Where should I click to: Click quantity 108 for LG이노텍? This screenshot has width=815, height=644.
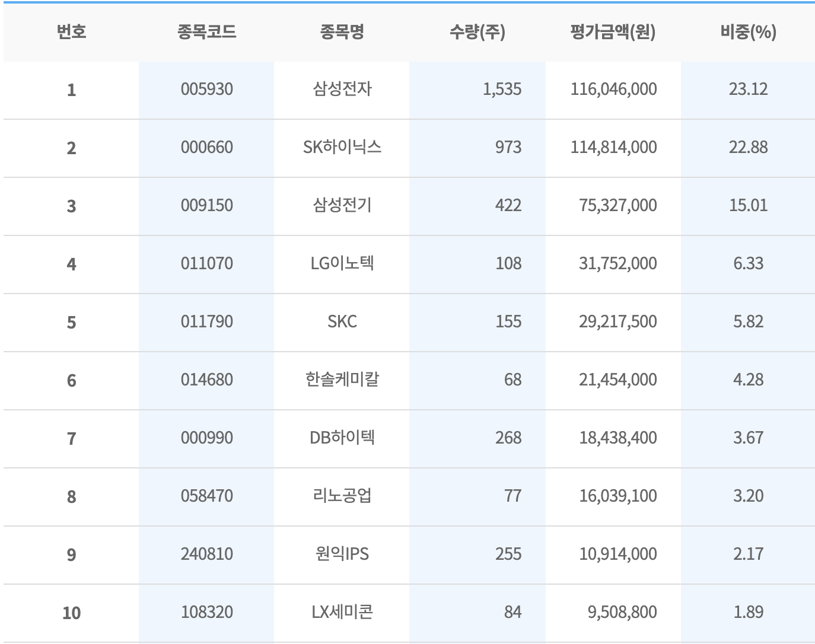pos(508,264)
